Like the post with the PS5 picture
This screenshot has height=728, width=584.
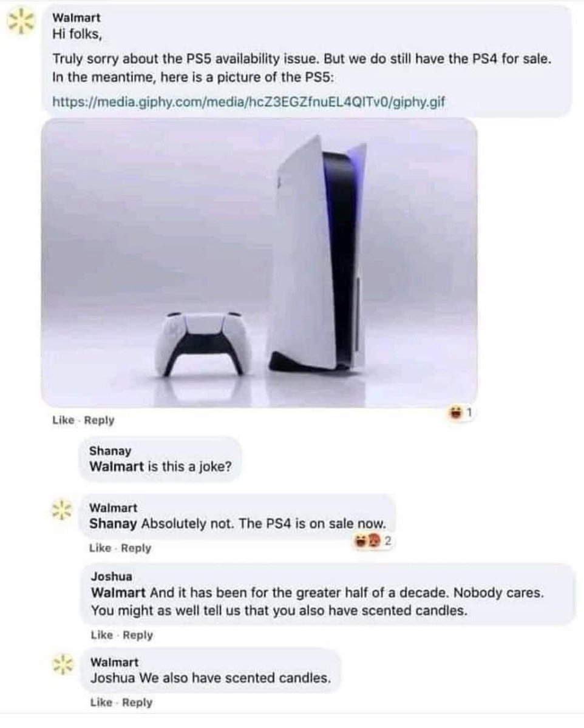[x=63, y=420]
